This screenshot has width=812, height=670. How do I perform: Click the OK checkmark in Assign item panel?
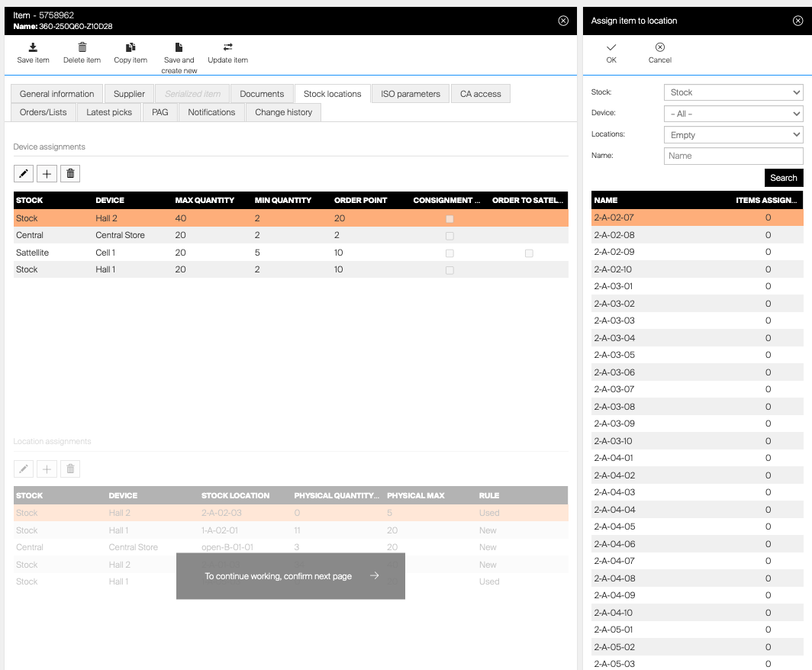[x=611, y=47]
